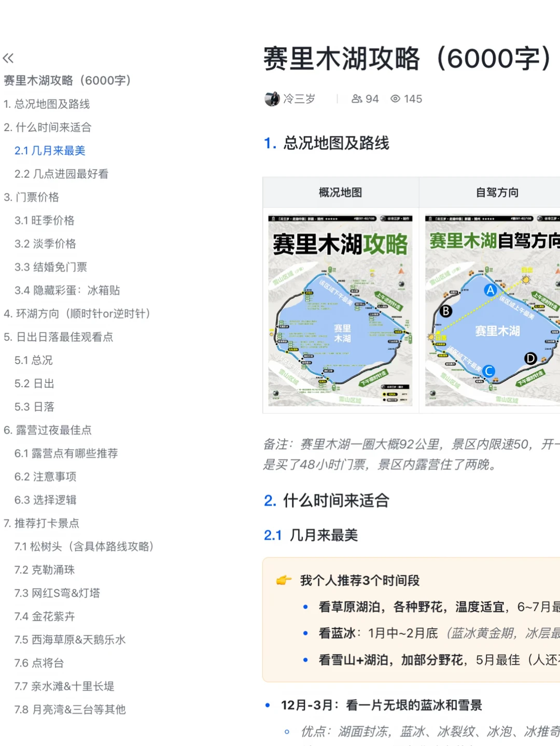The width and height of the screenshot is (560, 746).
Task: Jump to 7.4 金花紫卉 outline entry
Action: point(45,616)
